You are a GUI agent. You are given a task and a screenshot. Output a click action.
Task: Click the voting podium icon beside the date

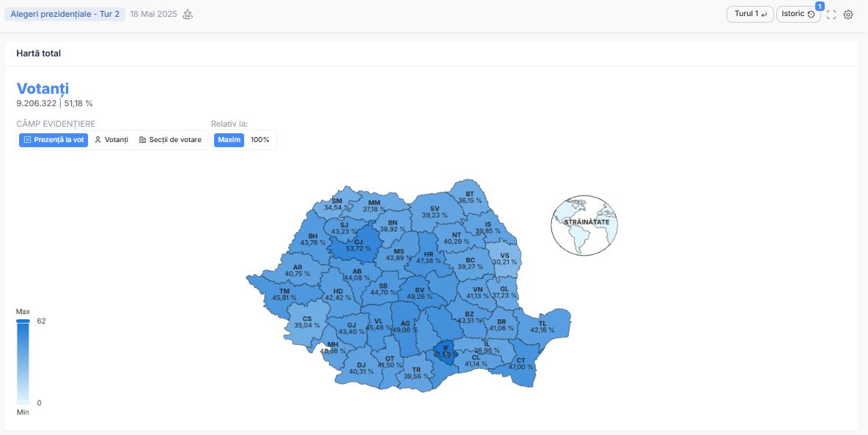188,15
